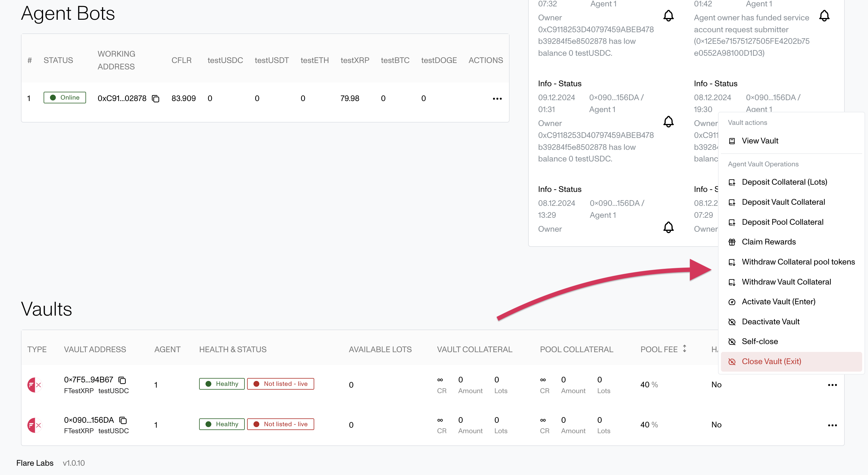This screenshot has height=475, width=868.
Task: Choose Activate Vault (Enter)
Action: 778,302
